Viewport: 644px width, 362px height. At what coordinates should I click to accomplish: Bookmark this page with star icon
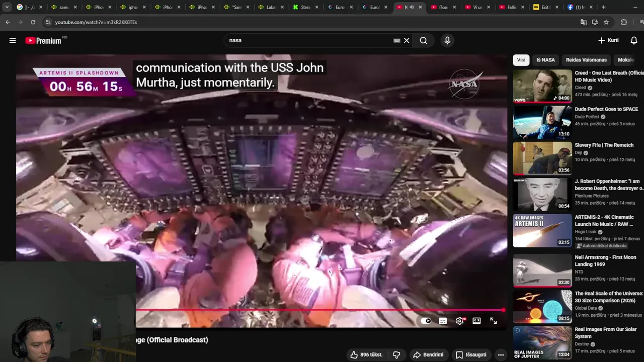pos(606,22)
